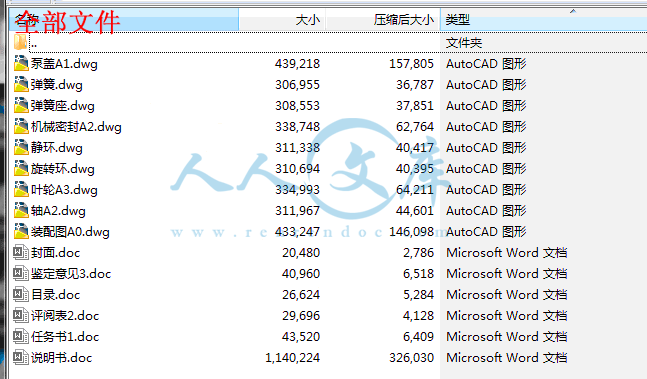
Task: Select the 任务书1.doc document icon
Action: pos(21,337)
